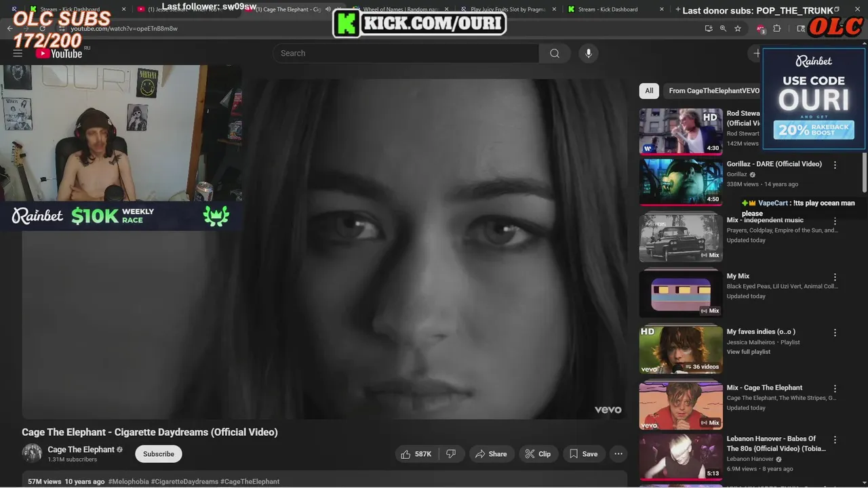
Task: Dislike the video with thumbs-down icon
Action: pos(451,454)
